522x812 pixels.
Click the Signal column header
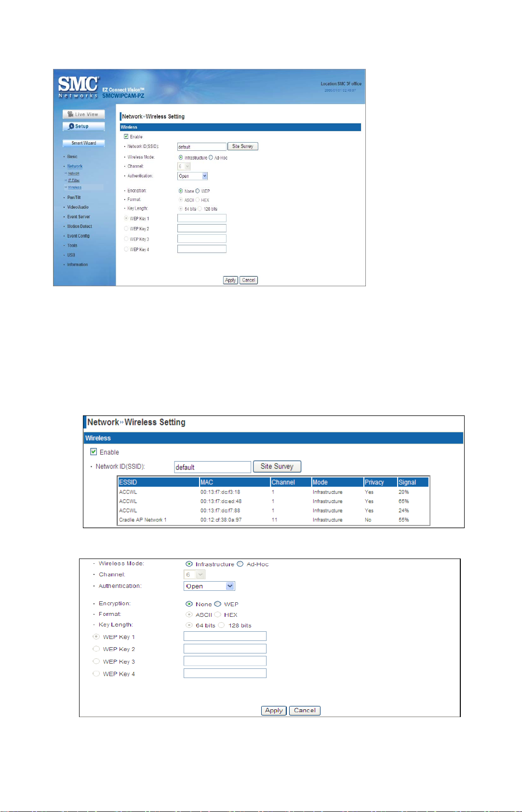pos(413,482)
